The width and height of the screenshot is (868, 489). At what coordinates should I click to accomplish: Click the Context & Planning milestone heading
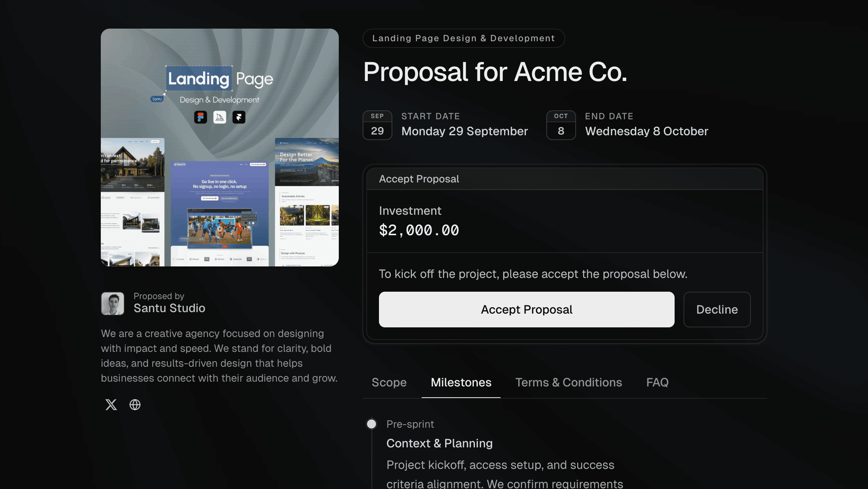(439, 443)
